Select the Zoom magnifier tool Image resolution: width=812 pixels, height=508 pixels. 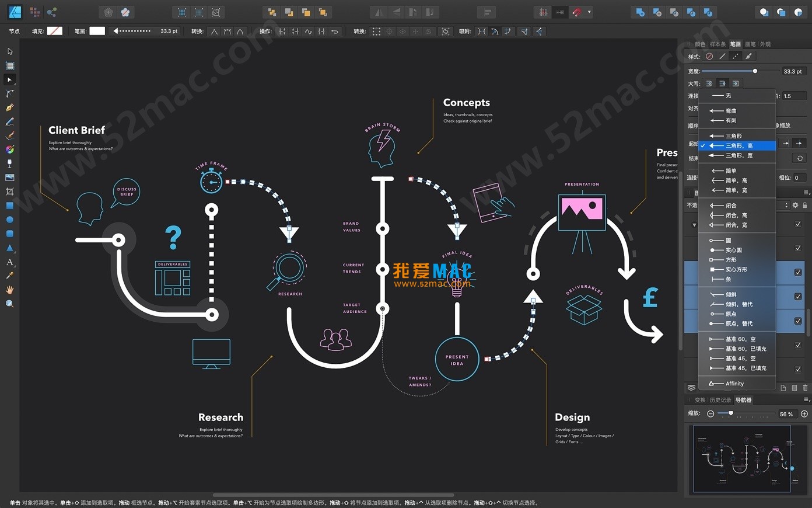click(10, 304)
